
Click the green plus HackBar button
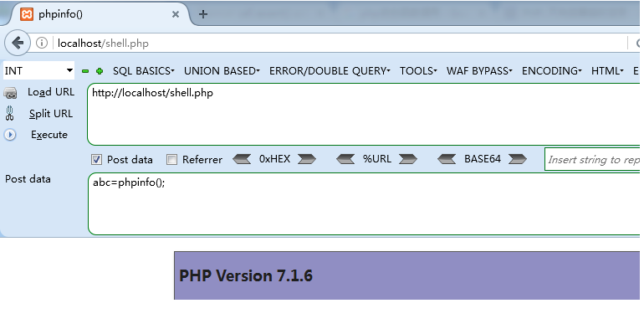(x=100, y=71)
